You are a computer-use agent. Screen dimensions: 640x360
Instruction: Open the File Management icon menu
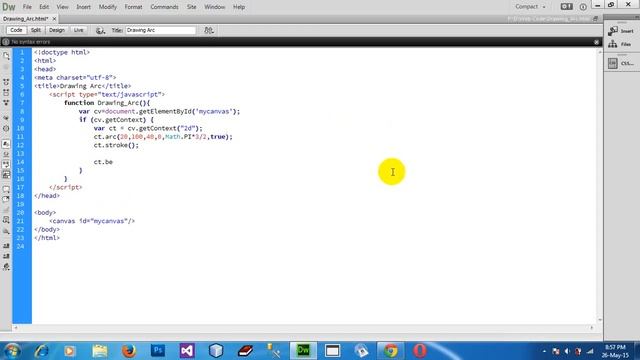209,30
